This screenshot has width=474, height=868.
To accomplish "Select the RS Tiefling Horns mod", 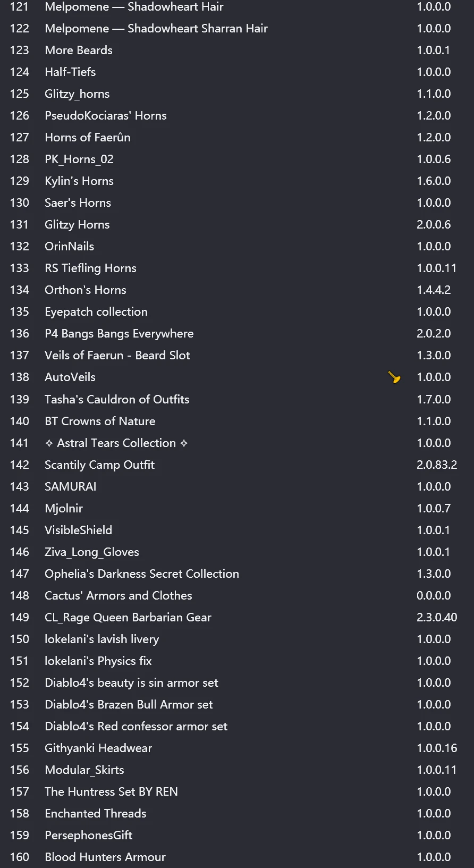I will pyautogui.click(x=90, y=268).
